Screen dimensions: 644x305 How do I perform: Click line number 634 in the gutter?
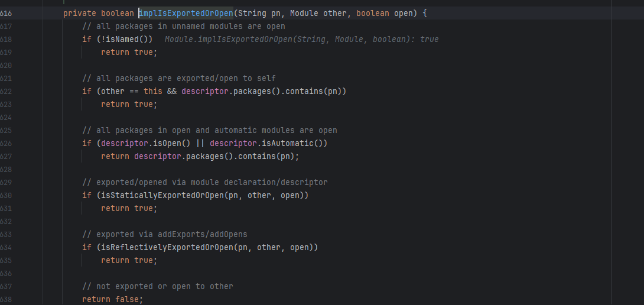pos(6,248)
